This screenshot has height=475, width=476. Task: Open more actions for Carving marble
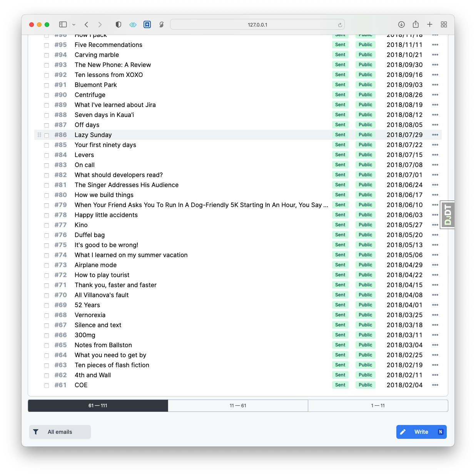435,55
